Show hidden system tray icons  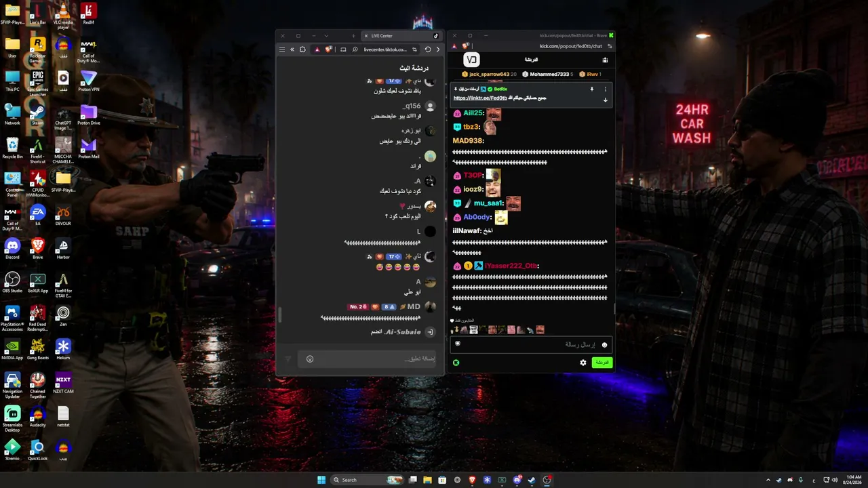[768, 480]
